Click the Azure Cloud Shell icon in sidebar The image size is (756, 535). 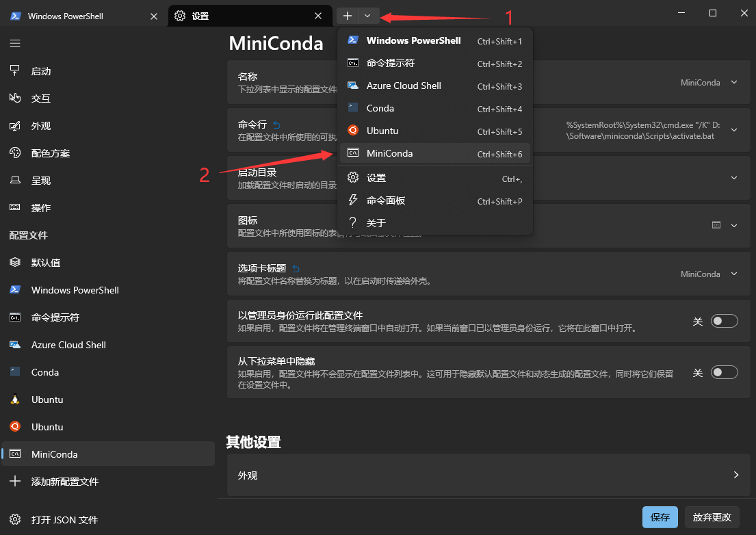(15, 345)
